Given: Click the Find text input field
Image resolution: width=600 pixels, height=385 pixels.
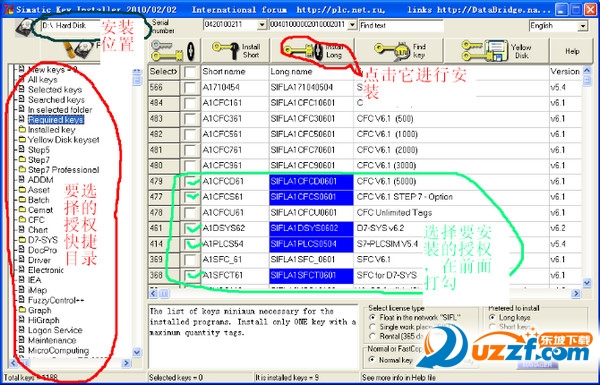Looking at the screenshot, I should click(401, 26).
